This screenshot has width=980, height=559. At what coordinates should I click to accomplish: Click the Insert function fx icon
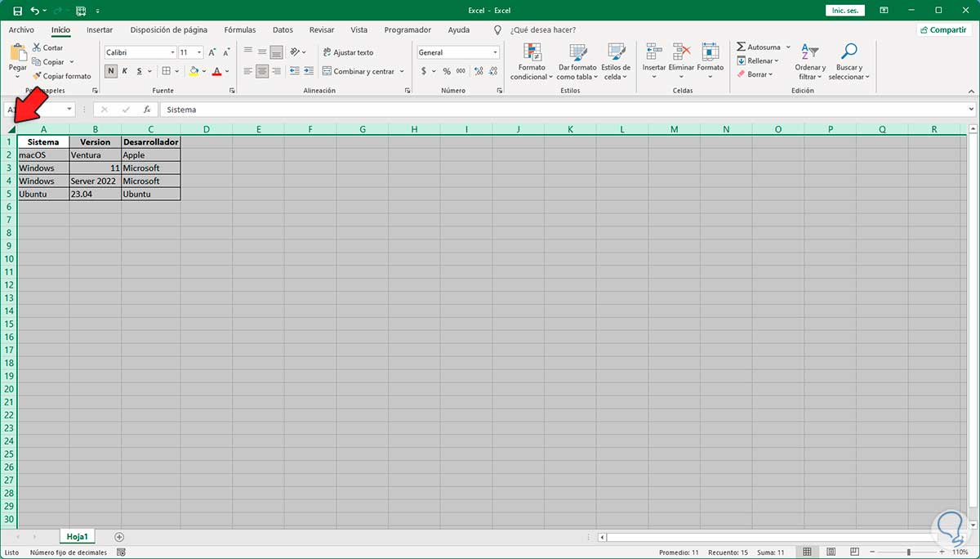pyautogui.click(x=147, y=109)
